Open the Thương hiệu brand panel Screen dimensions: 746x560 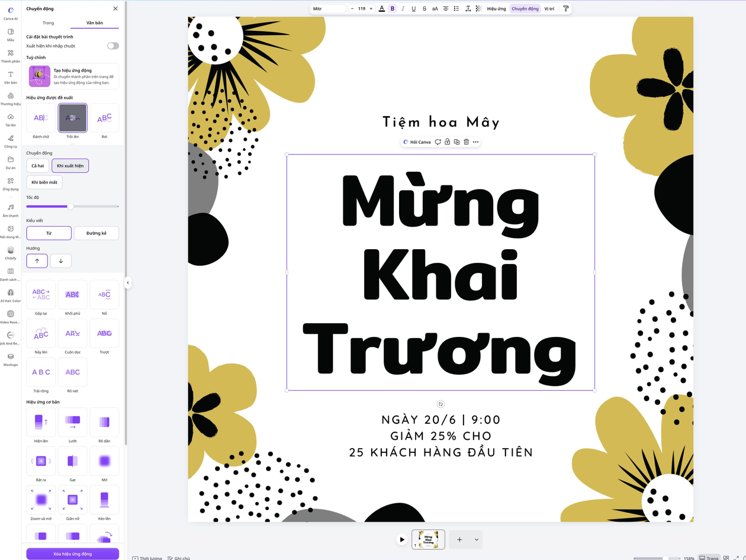click(x=11, y=99)
